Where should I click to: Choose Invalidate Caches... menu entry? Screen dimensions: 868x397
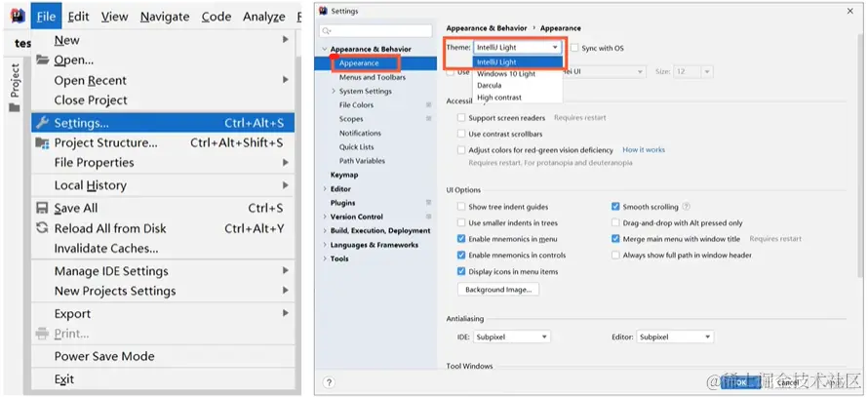pyautogui.click(x=163, y=249)
